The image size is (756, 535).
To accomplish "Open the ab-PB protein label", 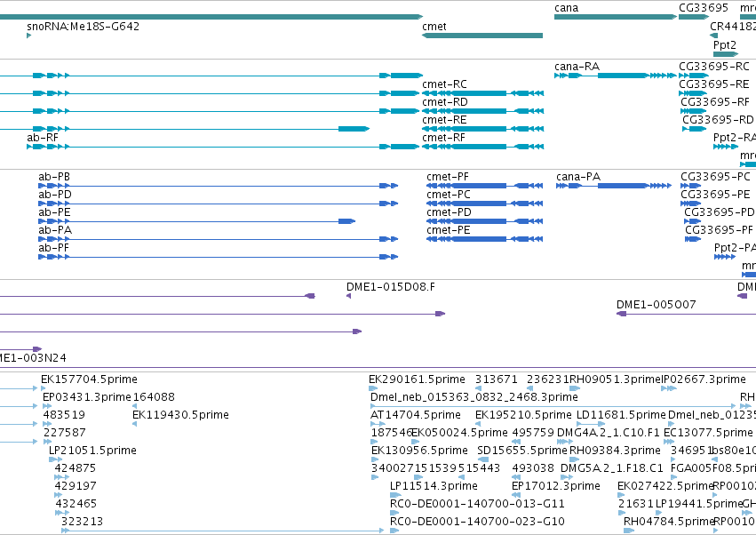I will click(x=54, y=177).
